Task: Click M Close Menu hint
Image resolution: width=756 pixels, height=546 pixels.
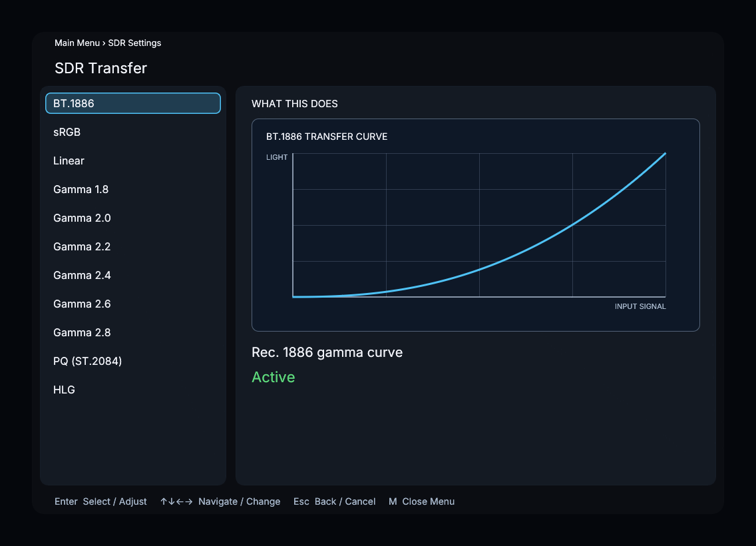Action: point(421,501)
